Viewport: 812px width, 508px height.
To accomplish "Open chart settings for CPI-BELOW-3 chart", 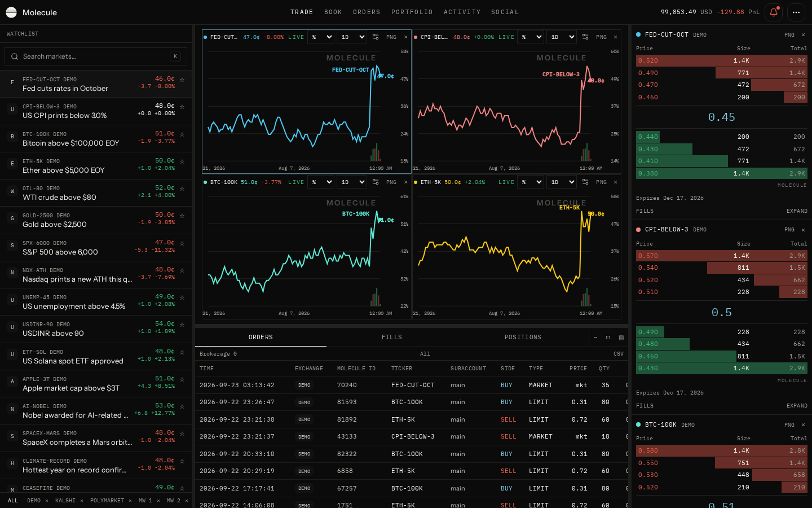I will [x=585, y=37].
